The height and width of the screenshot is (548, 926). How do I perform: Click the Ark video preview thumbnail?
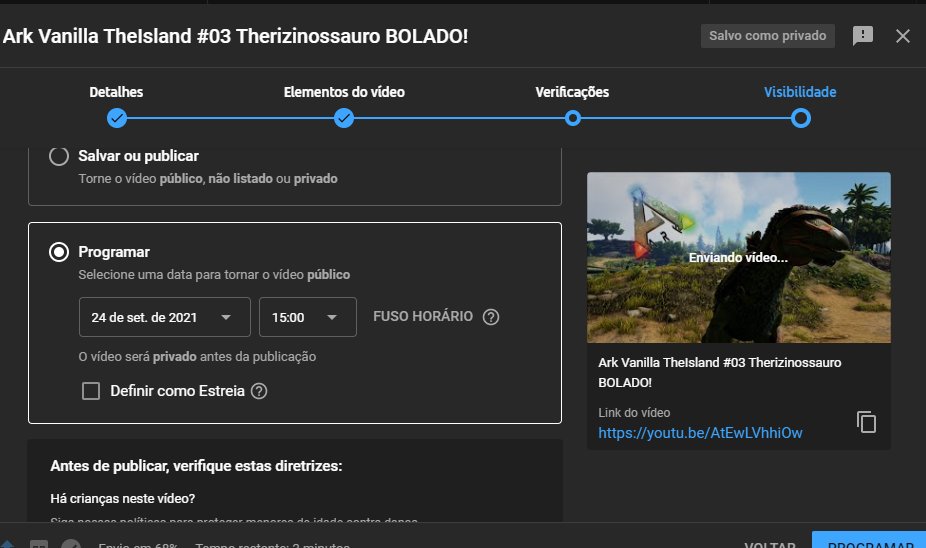click(739, 257)
